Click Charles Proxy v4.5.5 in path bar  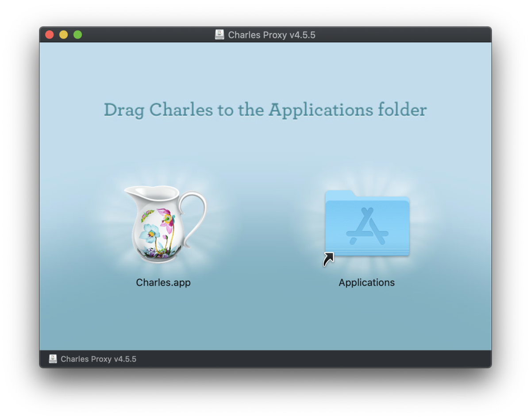[x=98, y=359]
